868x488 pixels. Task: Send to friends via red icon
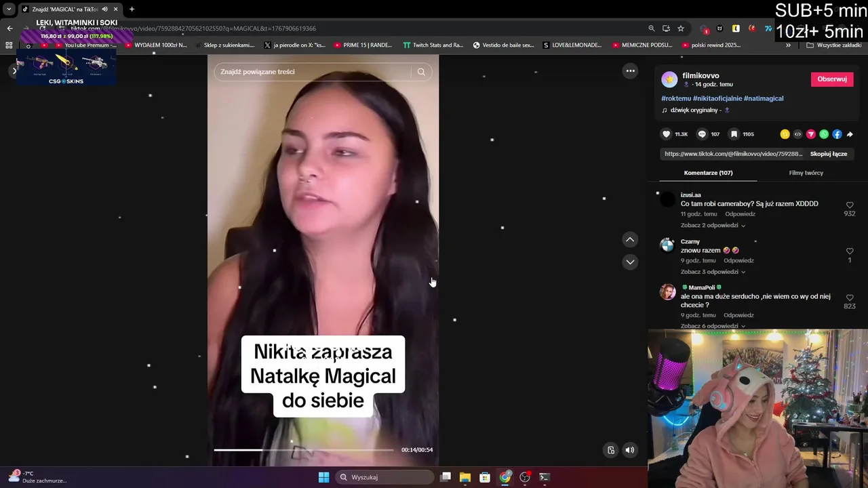(810, 134)
